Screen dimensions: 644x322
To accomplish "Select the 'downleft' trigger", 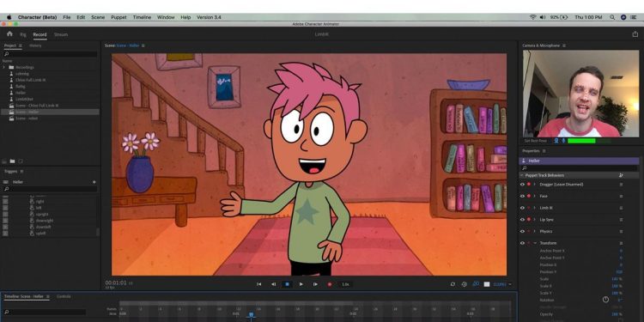I will [45, 227].
